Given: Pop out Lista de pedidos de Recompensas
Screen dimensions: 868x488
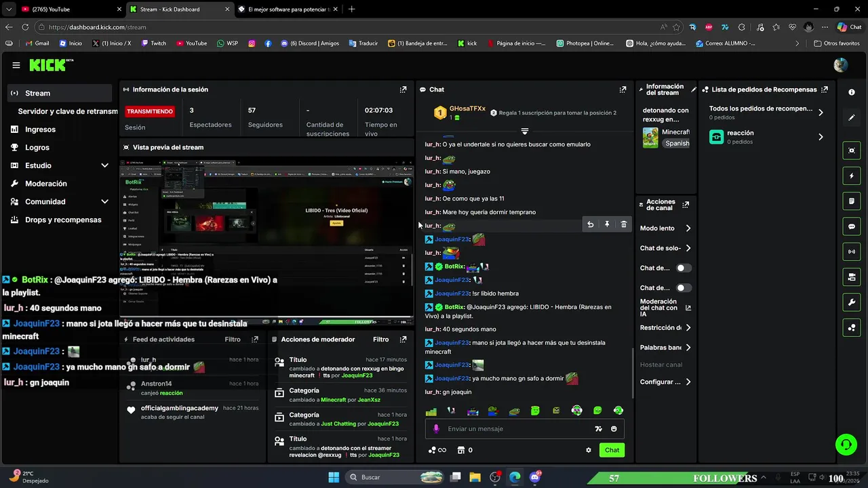Looking at the screenshot, I should 825,89.
